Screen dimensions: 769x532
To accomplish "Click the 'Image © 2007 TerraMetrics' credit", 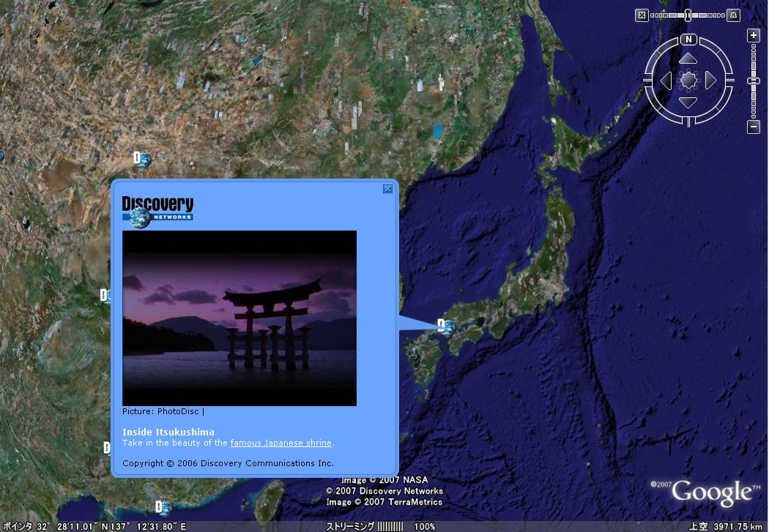I will (x=384, y=502).
